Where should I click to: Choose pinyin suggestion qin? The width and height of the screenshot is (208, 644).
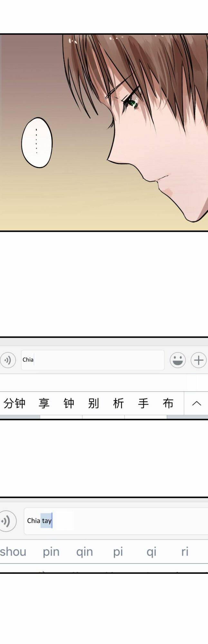(x=85, y=552)
